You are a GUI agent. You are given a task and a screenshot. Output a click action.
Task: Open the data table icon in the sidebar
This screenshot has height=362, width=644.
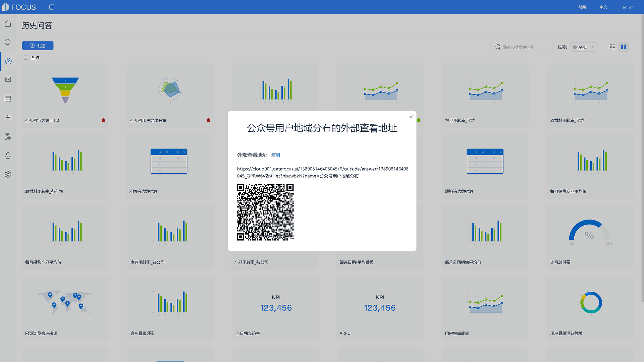[8, 99]
